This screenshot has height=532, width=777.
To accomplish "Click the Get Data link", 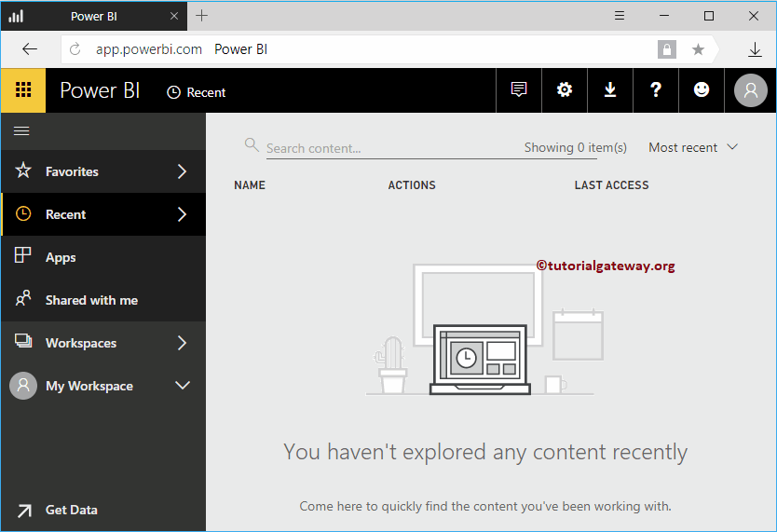I will (x=72, y=510).
